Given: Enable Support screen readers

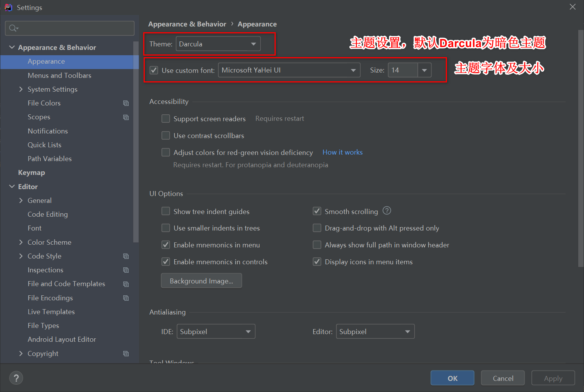Looking at the screenshot, I should point(165,119).
